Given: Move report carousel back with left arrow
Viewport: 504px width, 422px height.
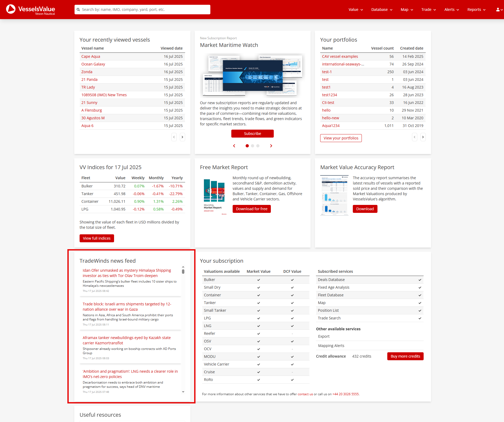Looking at the screenshot, I should point(234,146).
